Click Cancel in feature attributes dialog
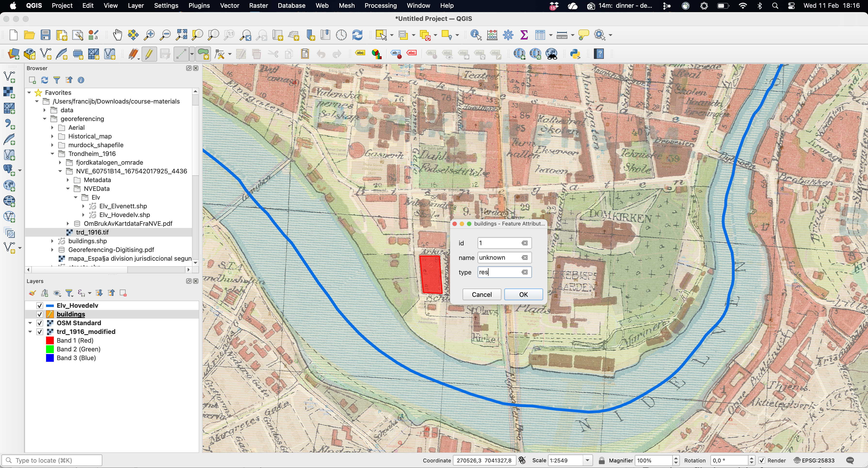This screenshot has height=468, width=868. click(482, 294)
